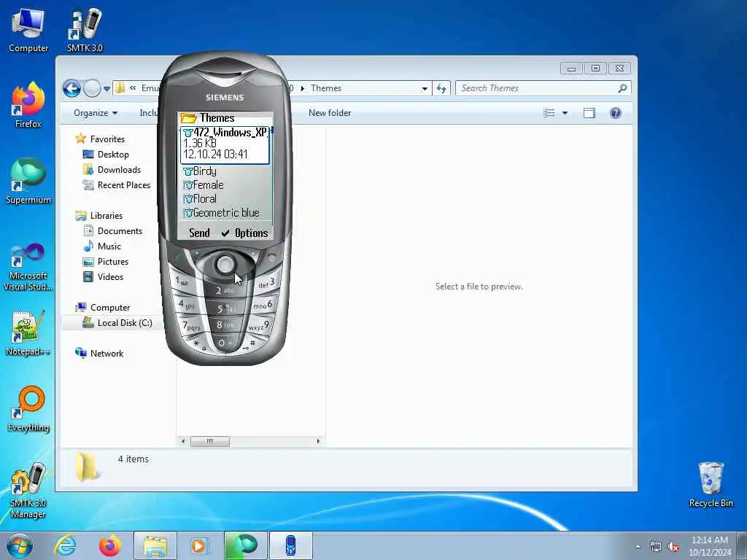Launch Notepad++ from the desktop
The image size is (747, 560).
point(28,333)
